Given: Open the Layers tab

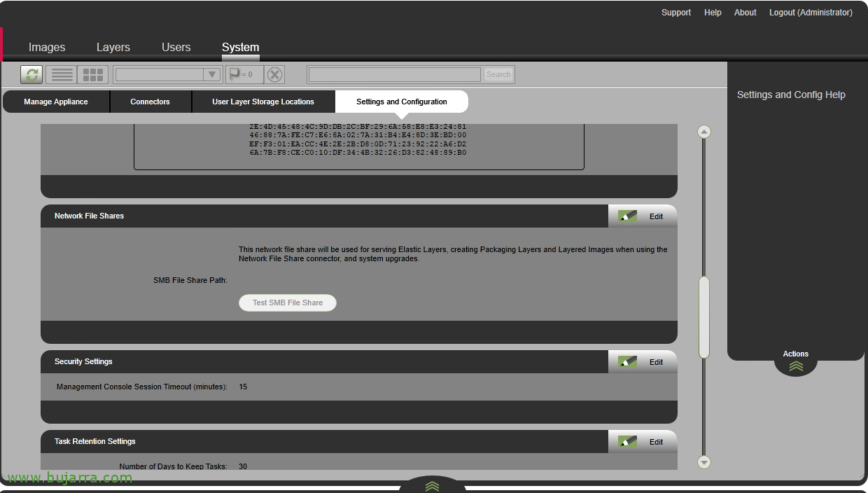Looking at the screenshot, I should [113, 48].
